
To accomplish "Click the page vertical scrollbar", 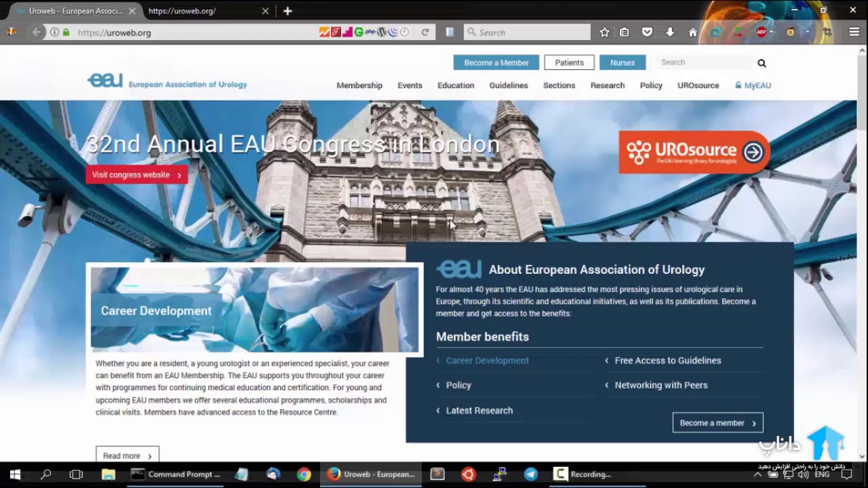I will 862,252.
